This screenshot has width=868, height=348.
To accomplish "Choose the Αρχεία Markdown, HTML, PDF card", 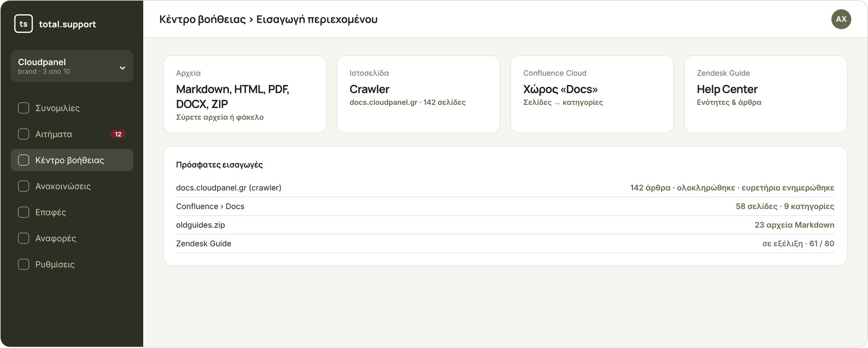I will (245, 94).
